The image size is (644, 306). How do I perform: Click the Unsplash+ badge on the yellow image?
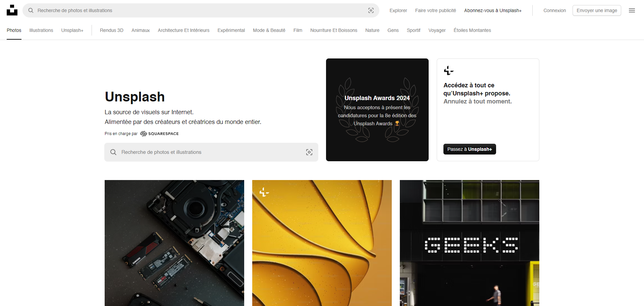[x=264, y=192]
